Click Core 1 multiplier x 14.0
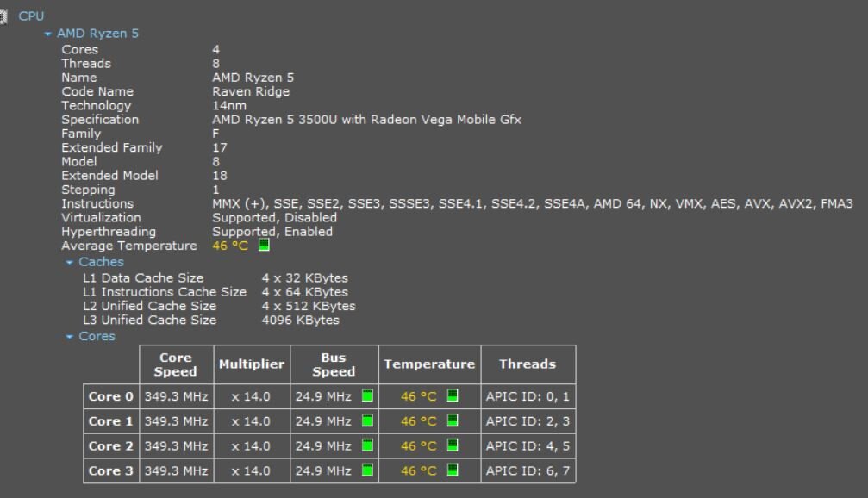The image size is (868, 498). (x=251, y=421)
